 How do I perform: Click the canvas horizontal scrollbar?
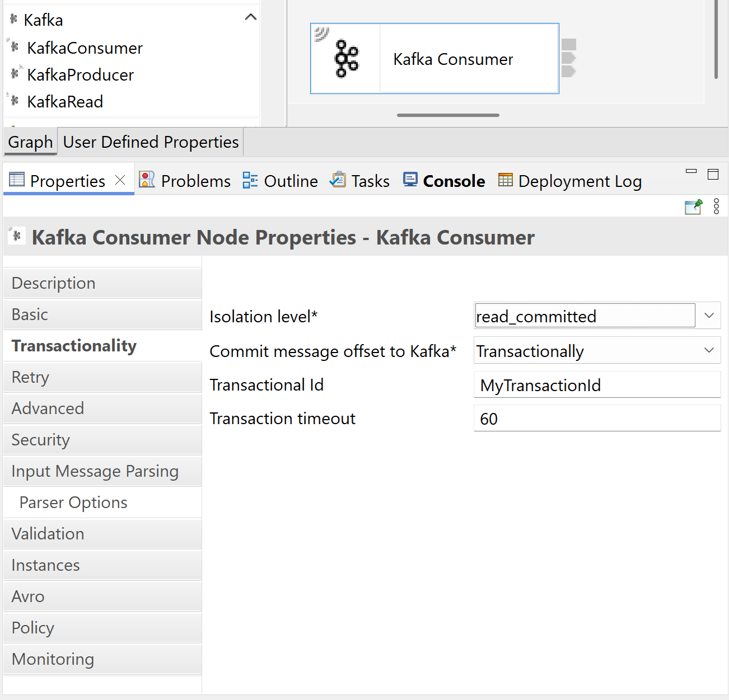click(x=448, y=115)
